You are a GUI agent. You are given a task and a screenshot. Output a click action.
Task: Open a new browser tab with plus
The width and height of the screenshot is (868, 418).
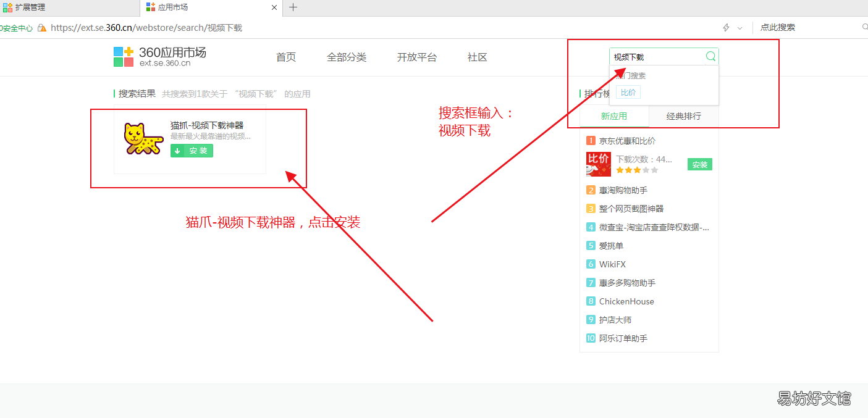pyautogui.click(x=293, y=7)
